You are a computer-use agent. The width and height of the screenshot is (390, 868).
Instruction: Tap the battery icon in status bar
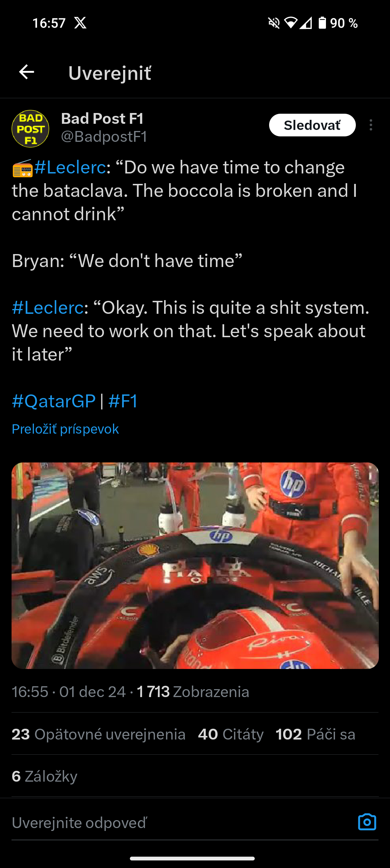[322, 23]
